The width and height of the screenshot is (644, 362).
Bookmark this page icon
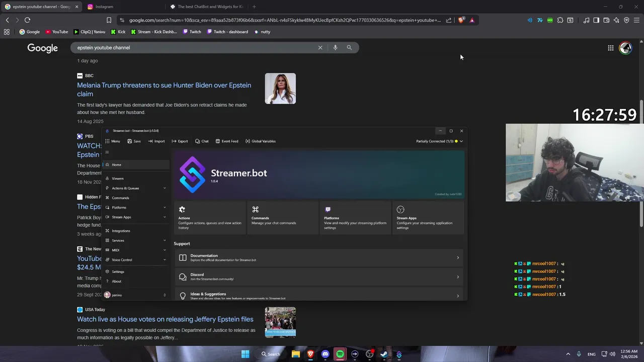109,20
